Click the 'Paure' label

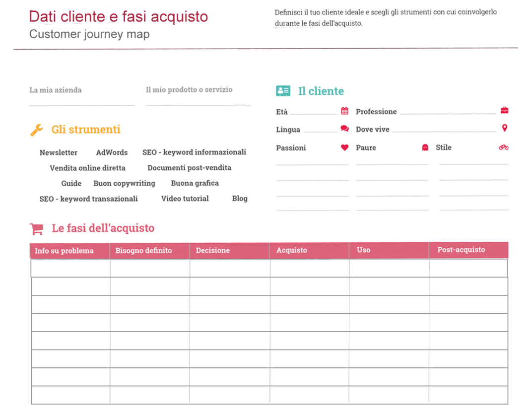point(366,148)
